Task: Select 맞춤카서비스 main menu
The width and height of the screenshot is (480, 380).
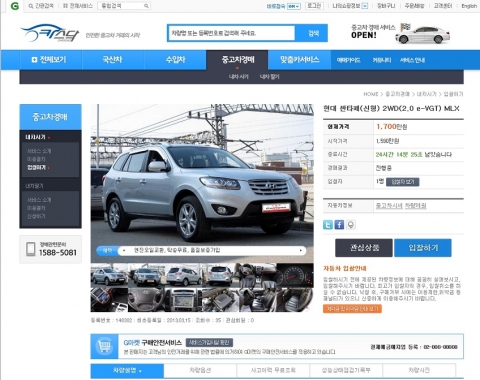Action: coord(299,60)
